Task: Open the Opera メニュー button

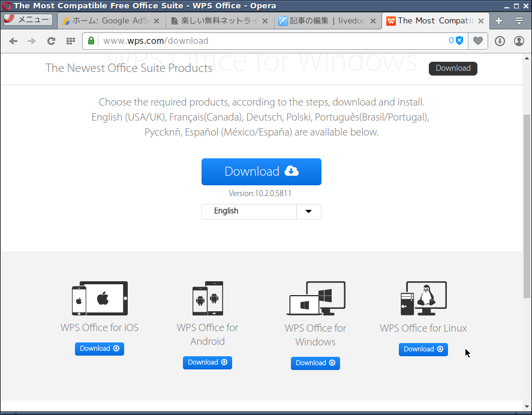Action: 28,20
